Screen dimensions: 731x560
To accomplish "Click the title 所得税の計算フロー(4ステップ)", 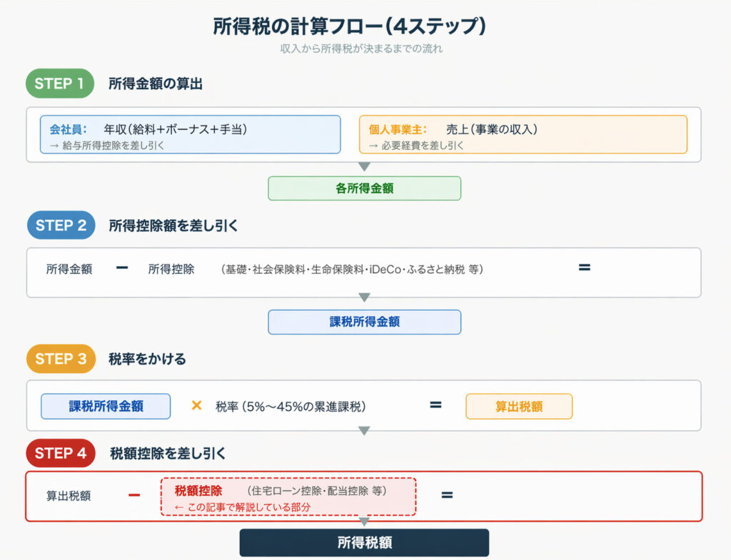I will click(350, 26).
